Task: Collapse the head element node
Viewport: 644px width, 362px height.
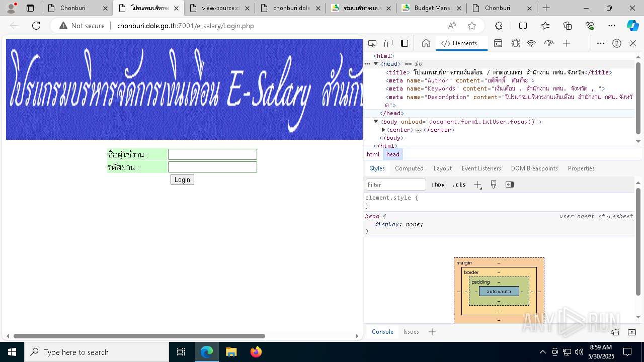Action: [x=376, y=64]
